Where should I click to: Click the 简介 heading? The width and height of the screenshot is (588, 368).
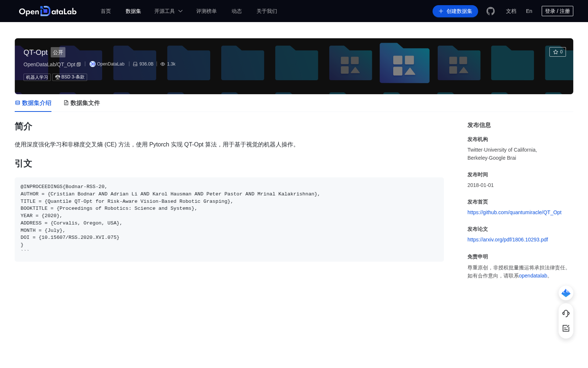(24, 126)
